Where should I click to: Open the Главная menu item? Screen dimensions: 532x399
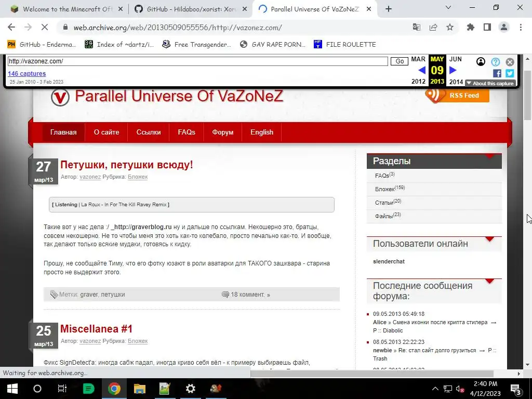(63, 132)
